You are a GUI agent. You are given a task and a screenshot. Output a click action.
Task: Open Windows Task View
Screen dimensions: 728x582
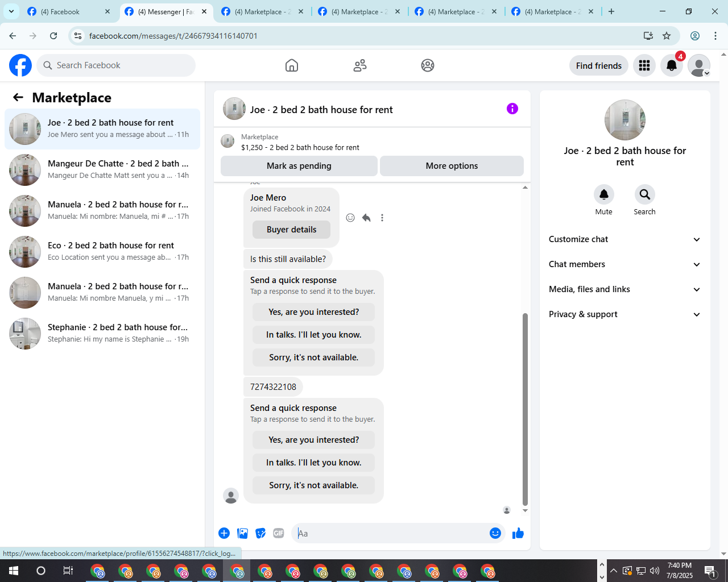(68, 571)
